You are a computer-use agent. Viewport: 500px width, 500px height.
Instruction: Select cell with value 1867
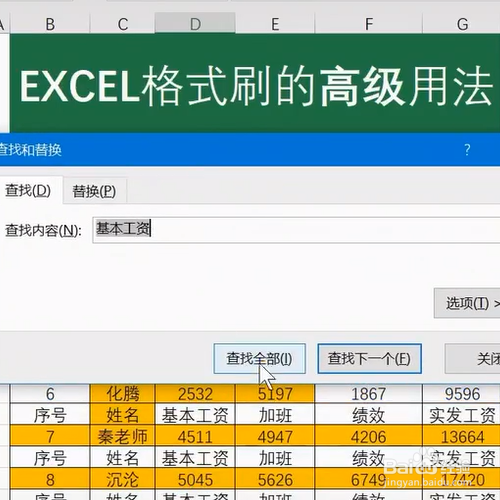[x=368, y=394]
